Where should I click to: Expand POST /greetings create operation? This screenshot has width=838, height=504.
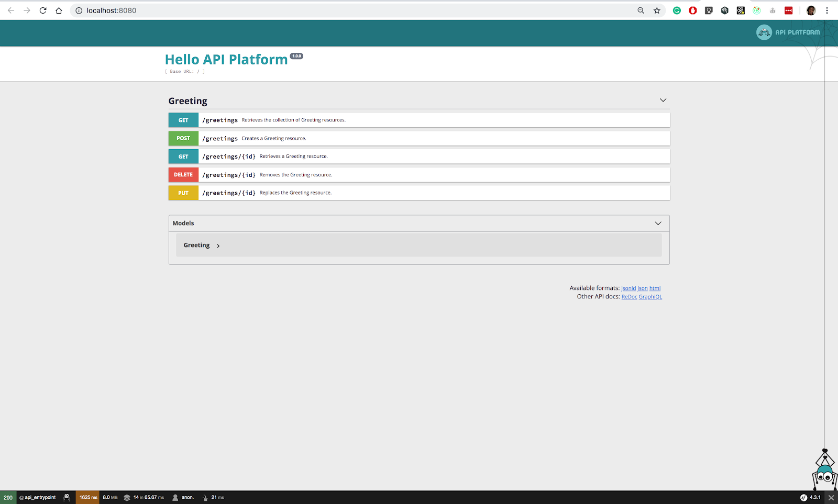point(419,138)
